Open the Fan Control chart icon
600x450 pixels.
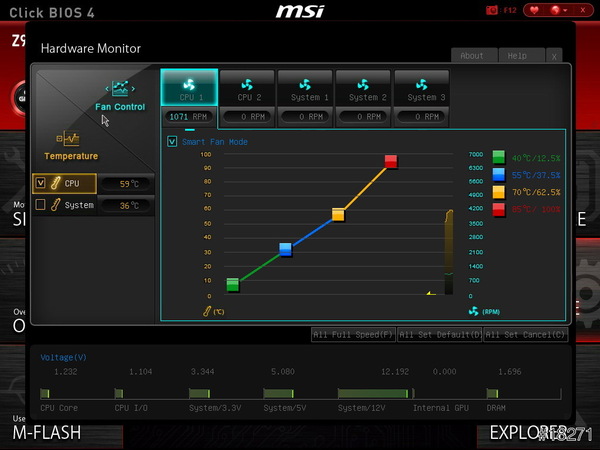[120, 88]
